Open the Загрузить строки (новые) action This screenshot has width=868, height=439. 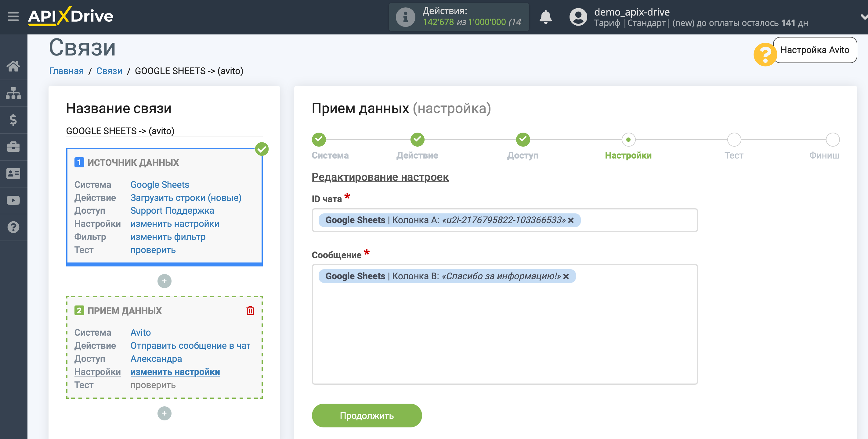pyautogui.click(x=186, y=198)
